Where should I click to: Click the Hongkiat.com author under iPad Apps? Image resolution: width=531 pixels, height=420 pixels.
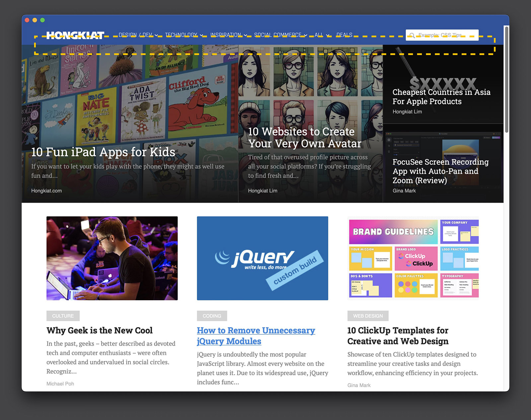46,191
